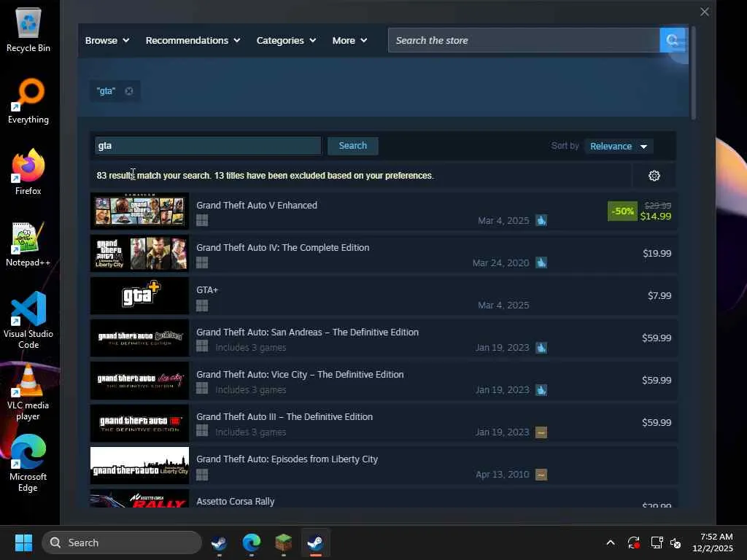Image resolution: width=747 pixels, height=560 pixels.
Task: Open Episodes from Liberty City result
Action: (287, 459)
